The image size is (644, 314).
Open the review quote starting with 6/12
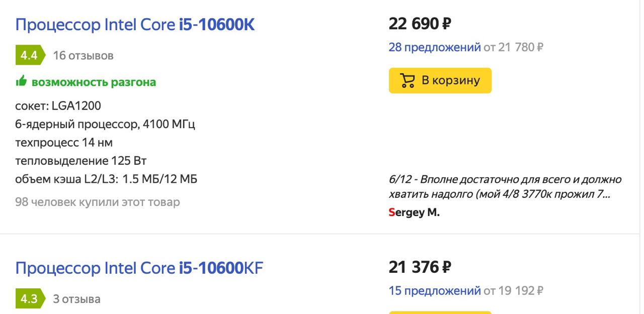505,186
